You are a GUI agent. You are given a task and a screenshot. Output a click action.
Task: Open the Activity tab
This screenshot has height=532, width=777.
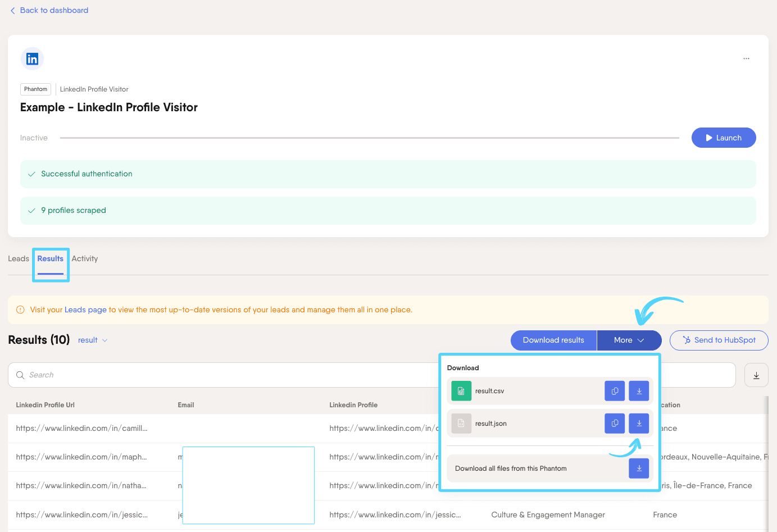click(85, 259)
